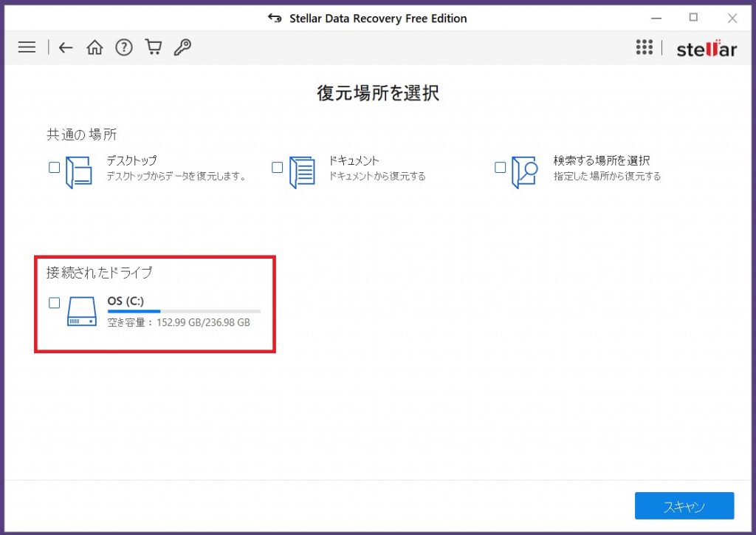Click デスクトップからデータを復元します description
The width and height of the screenshot is (756, 535).
point(176,176)
